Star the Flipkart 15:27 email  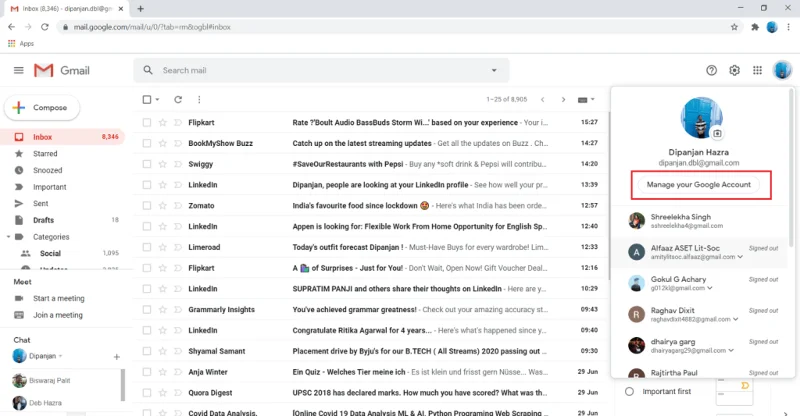click(x=163, y=123)
